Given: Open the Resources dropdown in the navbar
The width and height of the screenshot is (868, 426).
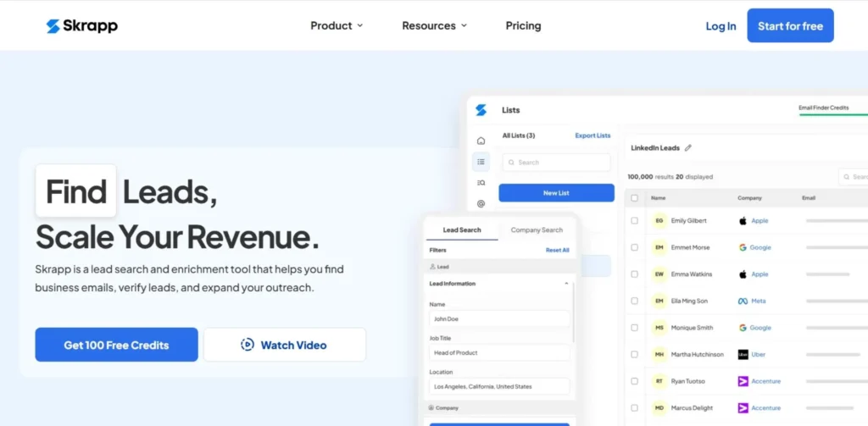Looking at the screenshot, I should [x=434, y=26].
